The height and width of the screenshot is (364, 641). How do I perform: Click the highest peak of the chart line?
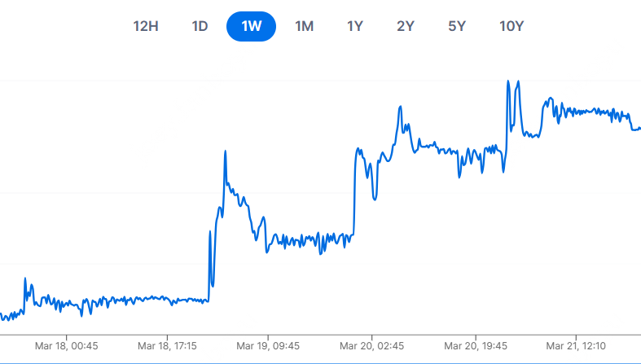[508, 81]
